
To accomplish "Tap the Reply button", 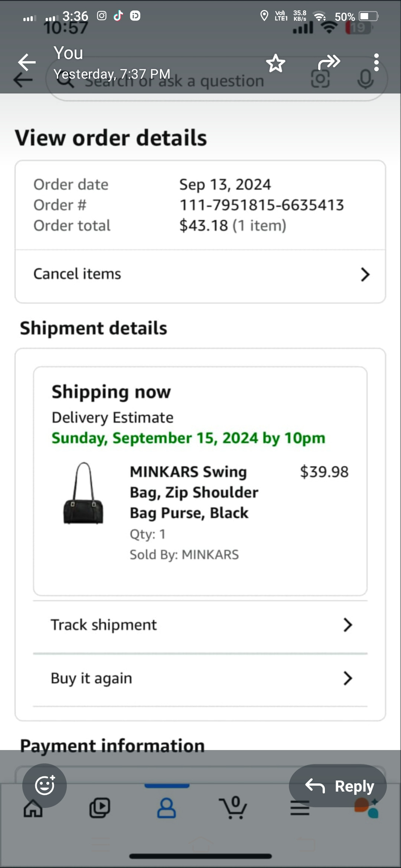I will click(338, 785).
